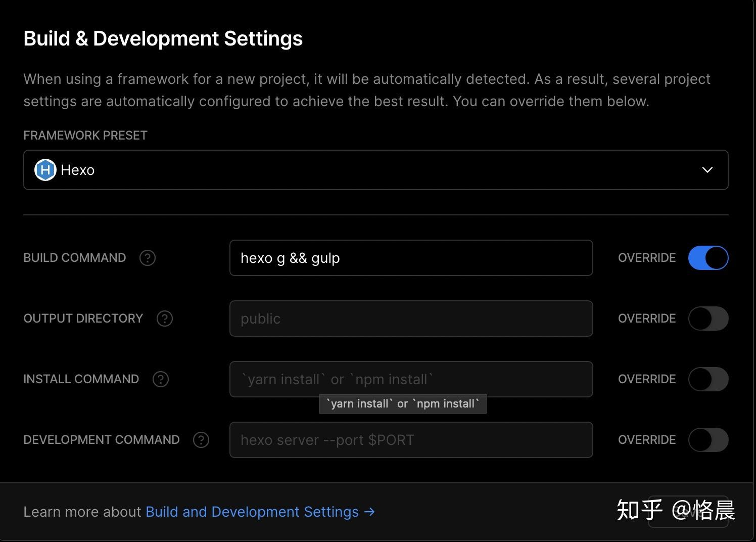This screenshot has height=542, width=756.
Task: Open the help tooltip for Install Command
Action: point(161,379)
